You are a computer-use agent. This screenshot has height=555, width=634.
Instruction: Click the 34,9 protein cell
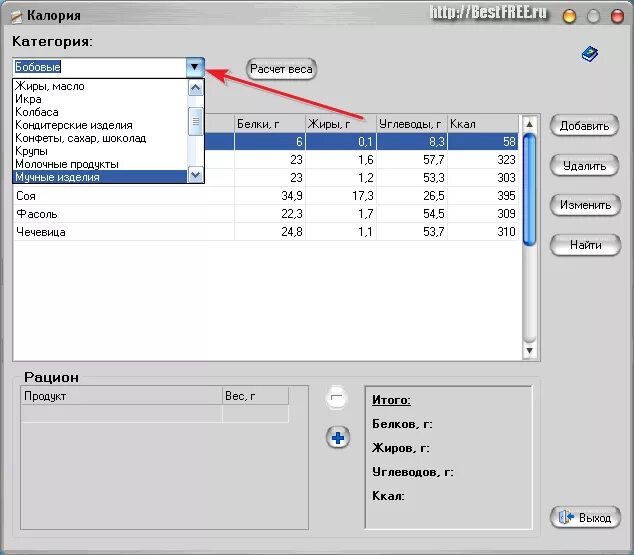click(x=270, y=196)
